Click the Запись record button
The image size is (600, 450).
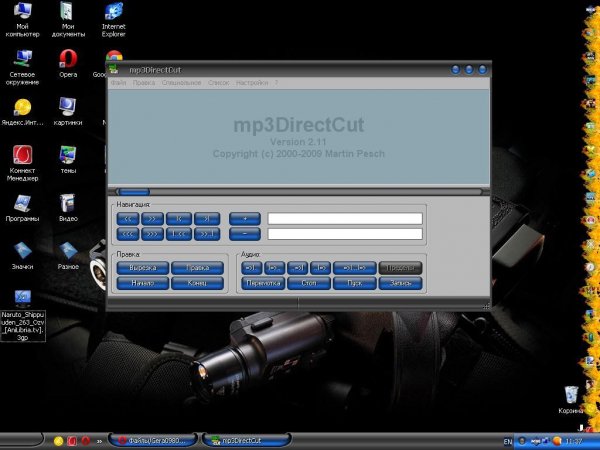coord(400,283)
